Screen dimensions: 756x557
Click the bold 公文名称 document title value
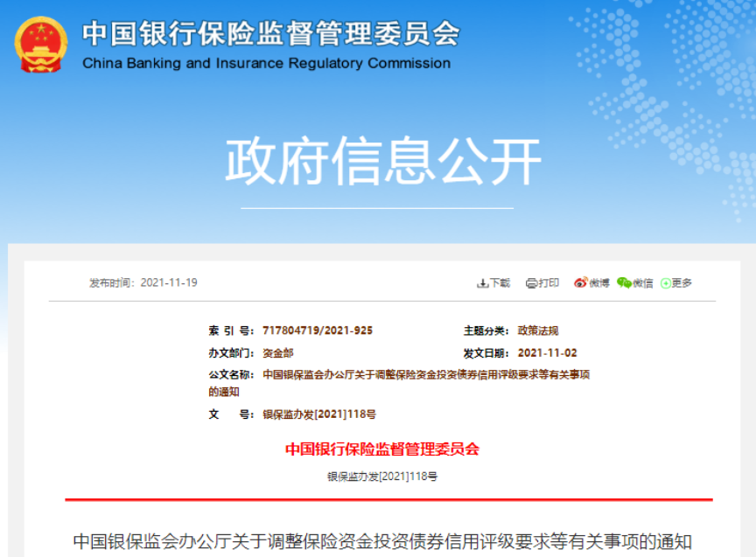399,383
